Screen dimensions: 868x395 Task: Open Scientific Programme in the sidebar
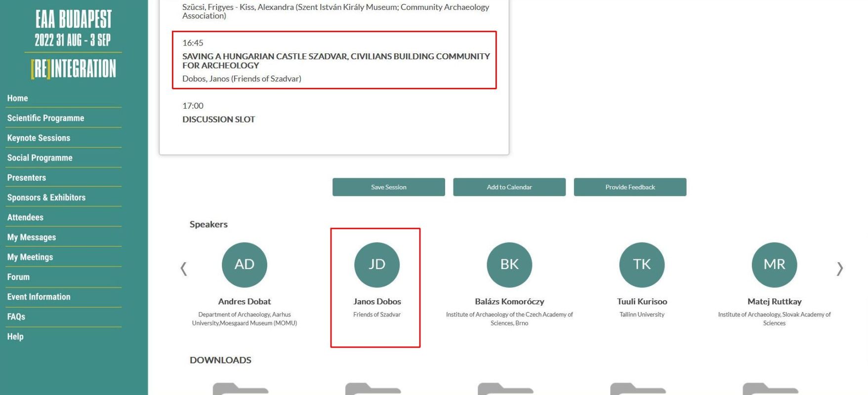click(45, 118)
